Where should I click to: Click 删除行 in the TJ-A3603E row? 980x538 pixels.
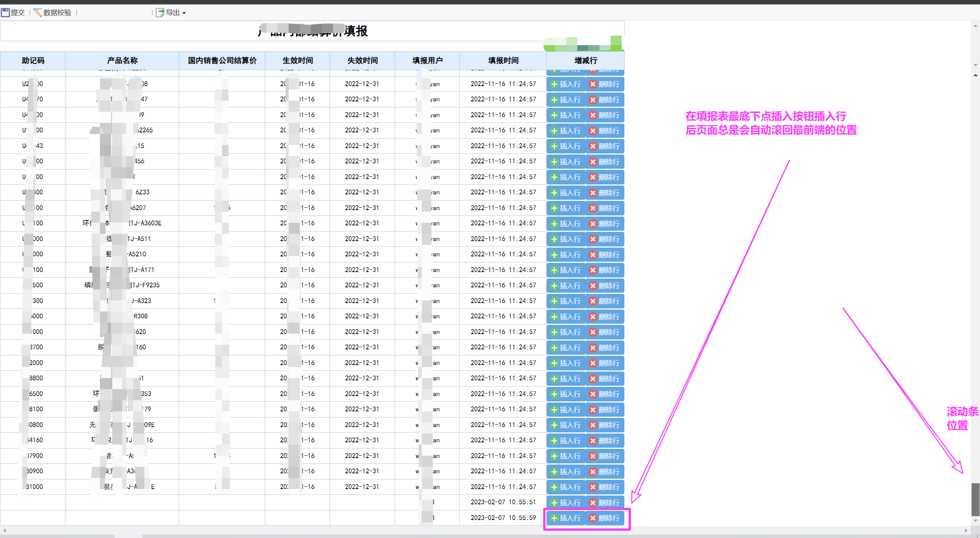click(x=605, y=224)
